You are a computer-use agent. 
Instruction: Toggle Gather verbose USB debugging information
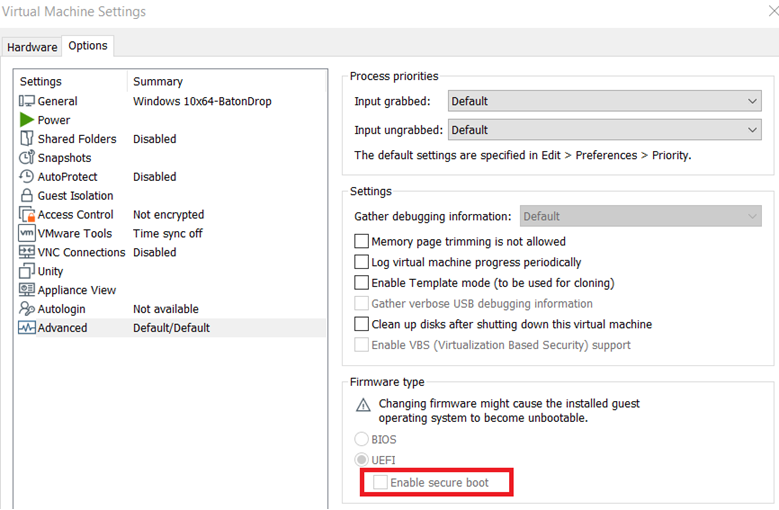tap(361, 303)
